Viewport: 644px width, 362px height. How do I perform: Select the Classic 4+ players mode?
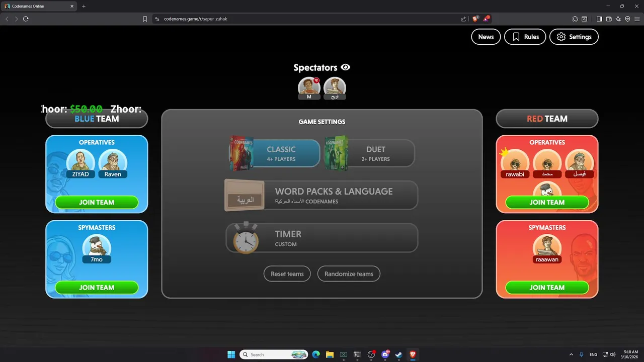click(x=275, y=153)
